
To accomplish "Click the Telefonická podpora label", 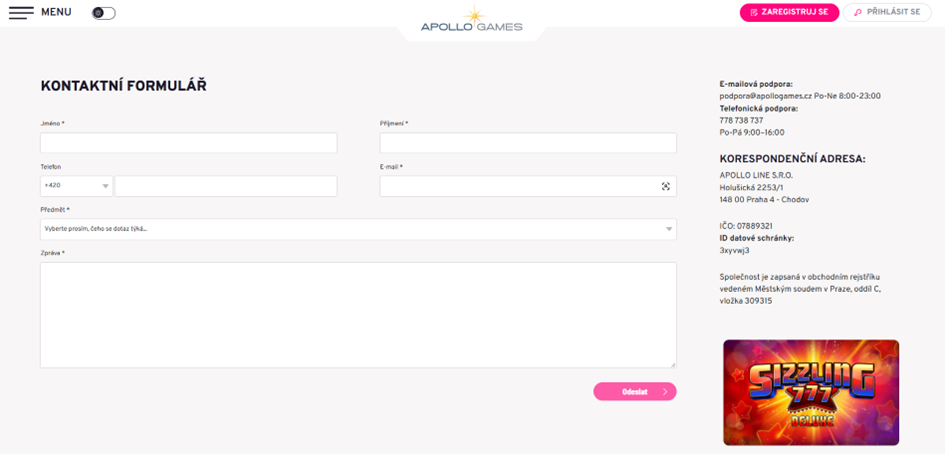I will pos(759,109).
